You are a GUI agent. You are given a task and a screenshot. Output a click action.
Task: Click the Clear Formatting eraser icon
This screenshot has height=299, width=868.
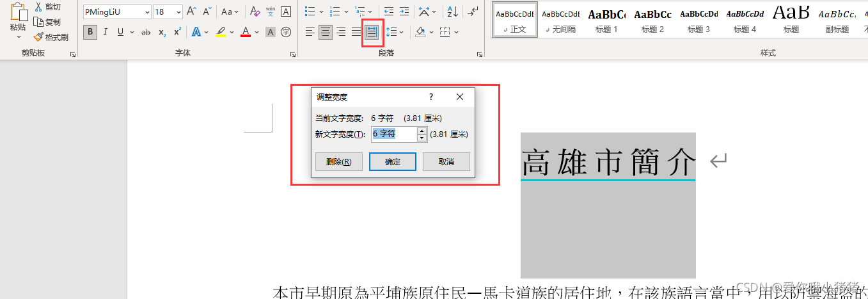(255, 12)
